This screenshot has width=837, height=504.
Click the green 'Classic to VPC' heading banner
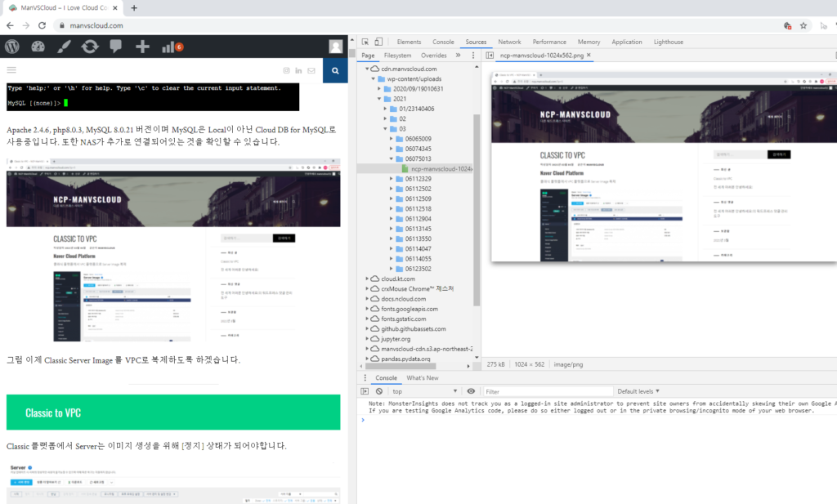point(172,413)
